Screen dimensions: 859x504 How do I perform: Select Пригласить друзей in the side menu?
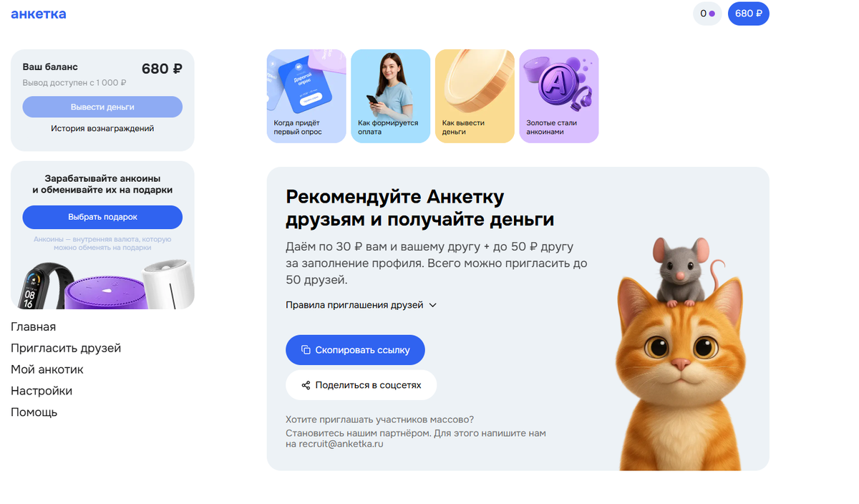66,349
